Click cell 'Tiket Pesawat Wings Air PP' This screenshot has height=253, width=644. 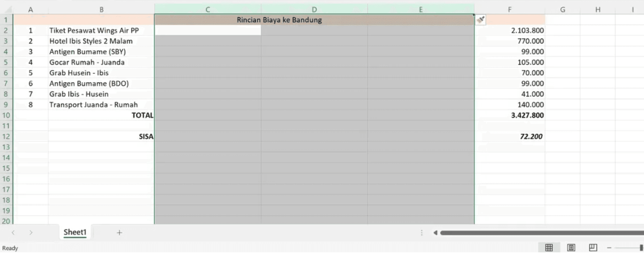101,30
